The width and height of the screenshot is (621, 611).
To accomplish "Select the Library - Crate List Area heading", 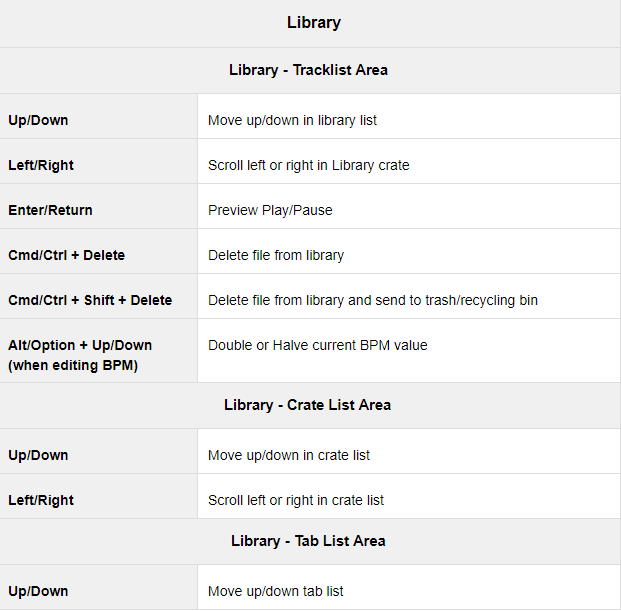I will [307, 405].
